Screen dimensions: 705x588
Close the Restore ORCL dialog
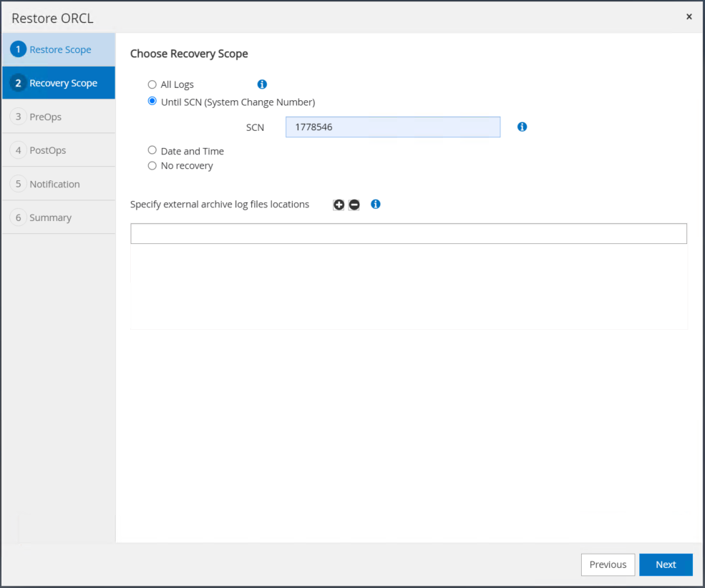pyautogui.click(x=689, y=16)
